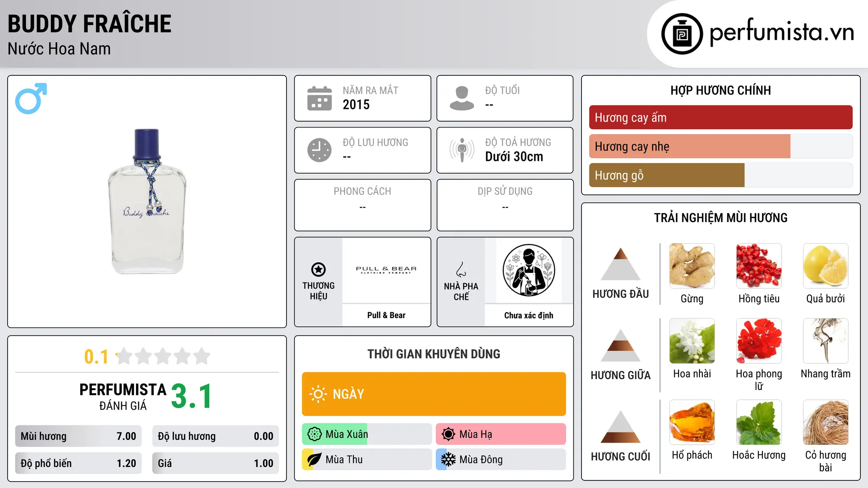The image size is (868, 488).
Task: Click the leaf icon for Mùa Thu
Action: click(314, 460)
